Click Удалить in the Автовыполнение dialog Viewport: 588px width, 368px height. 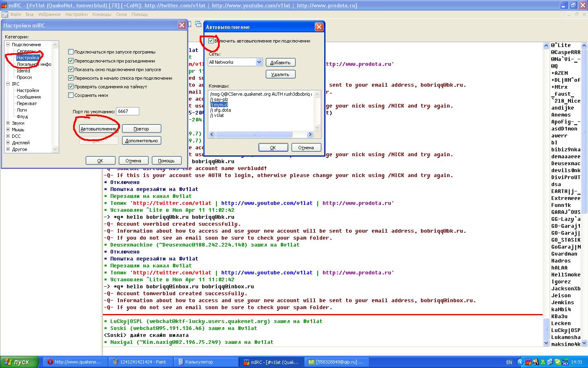(281, 74)
